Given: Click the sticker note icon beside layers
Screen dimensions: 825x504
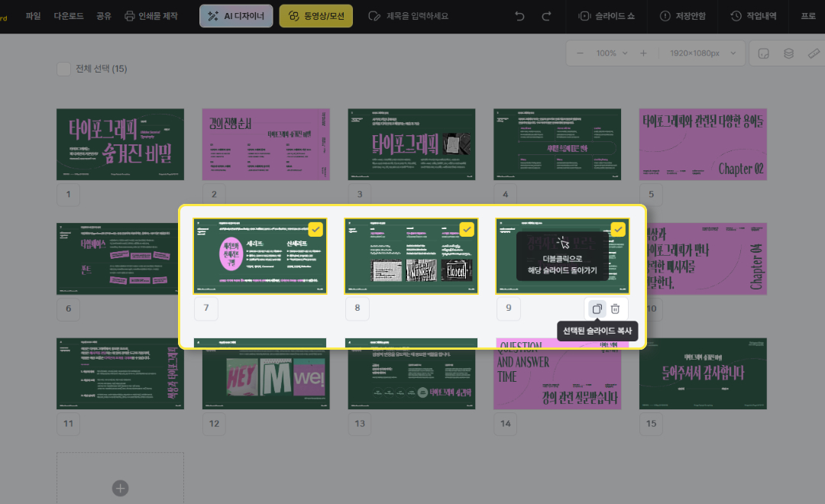Looking at the screenshot, I should tap(762, 53).
